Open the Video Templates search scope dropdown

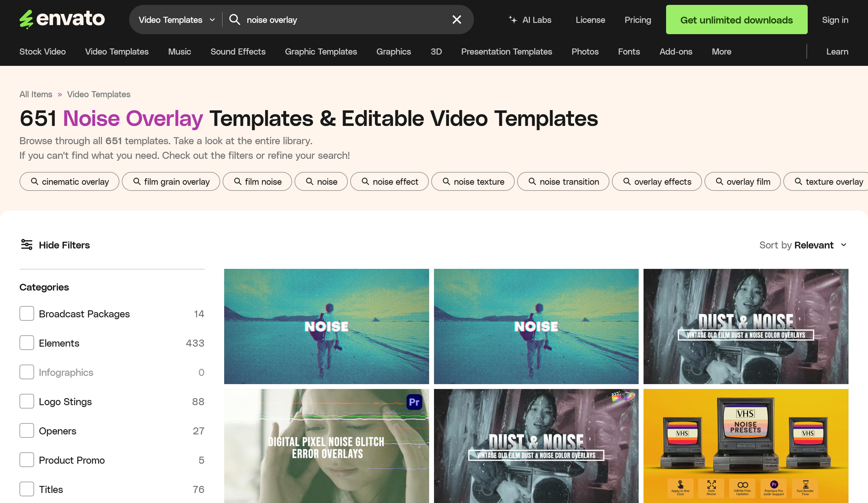(x=176, y=20)
